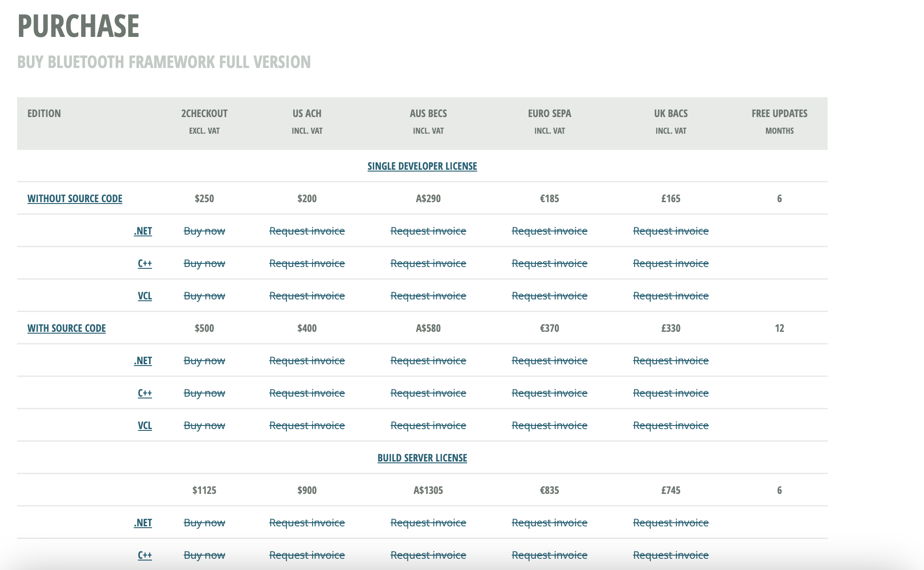The width and height of the screenshot is (924, 570).
Task: Request Euro SEPA invoice for Build Server .NET
Action: click(549, 523)
